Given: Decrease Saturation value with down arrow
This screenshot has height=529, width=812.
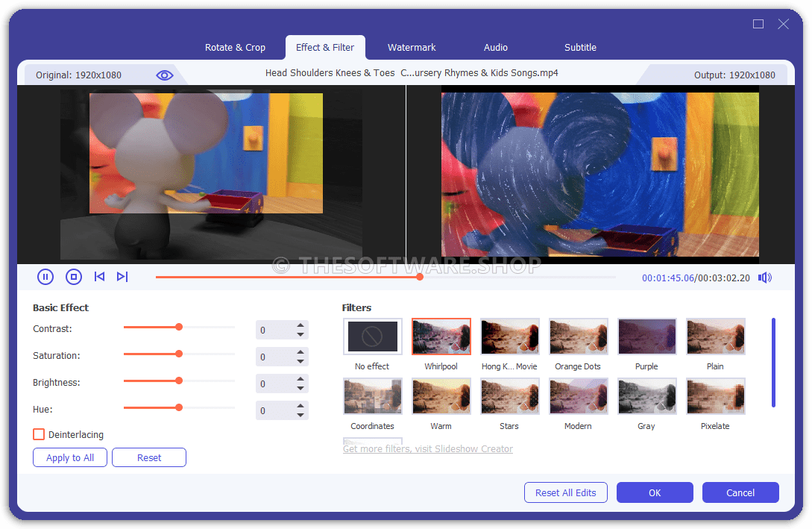Looking at the screenshot, I should coord(300,362).
